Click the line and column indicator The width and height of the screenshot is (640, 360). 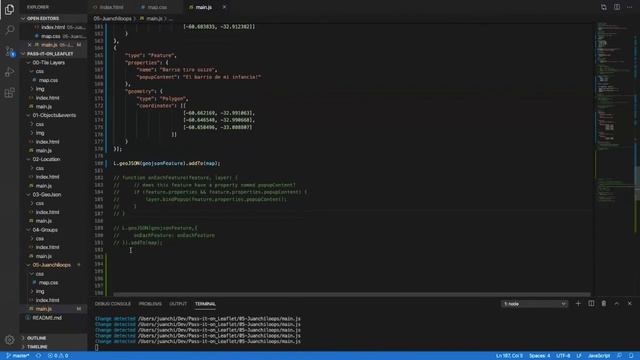pos(509,356)
